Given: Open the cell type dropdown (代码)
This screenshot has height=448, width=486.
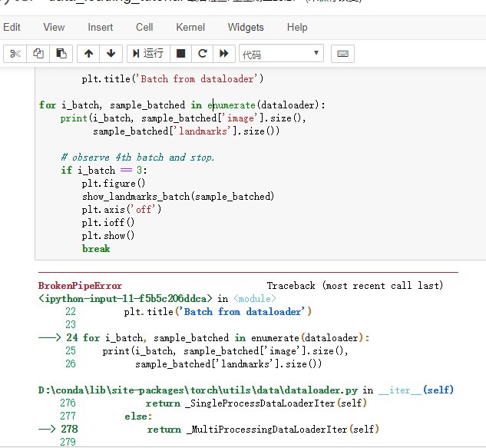Looking at the screenshot, I should click(281, 54).
